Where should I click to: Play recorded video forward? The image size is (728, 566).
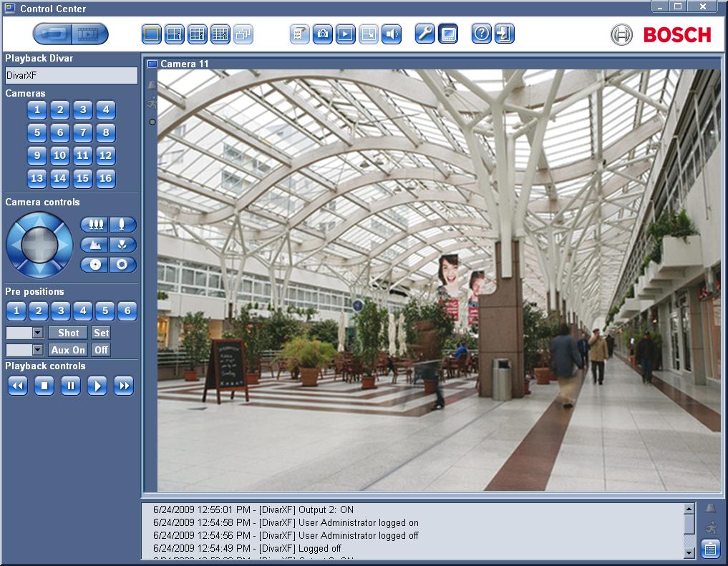(x=97, y=386)
